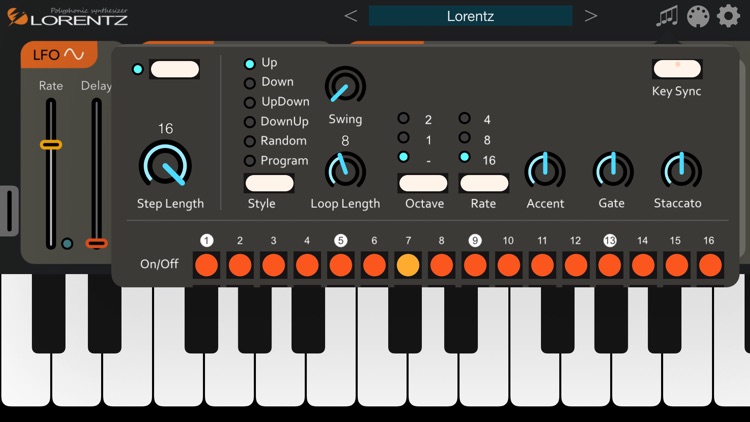Click the step number 13 marker
This screenshot has width=750, height=422.
pos(610,240)
